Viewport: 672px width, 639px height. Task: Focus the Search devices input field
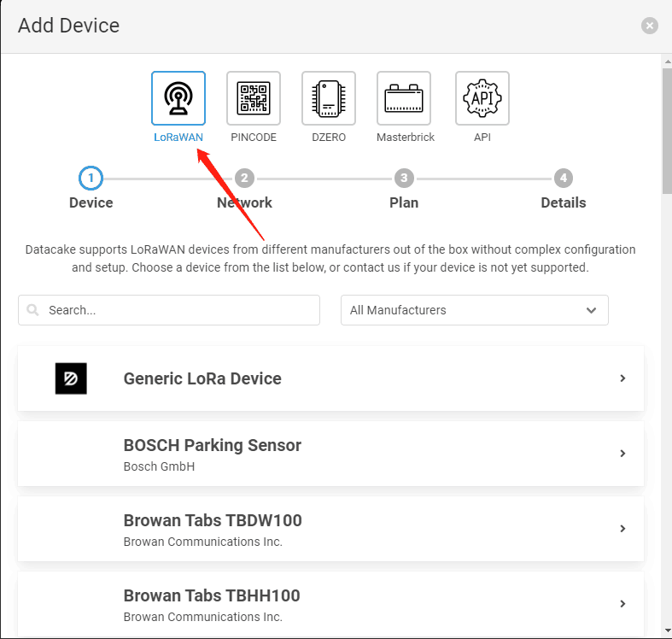tap(169, 310)
